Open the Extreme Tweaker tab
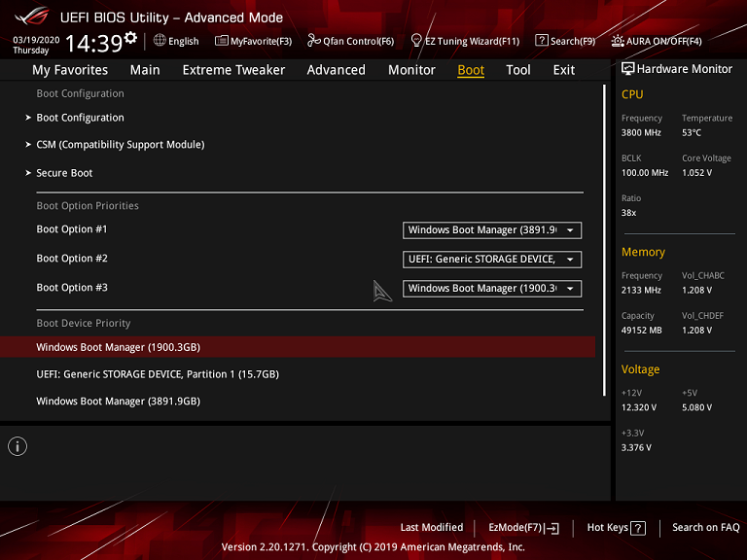 point(233,70)
